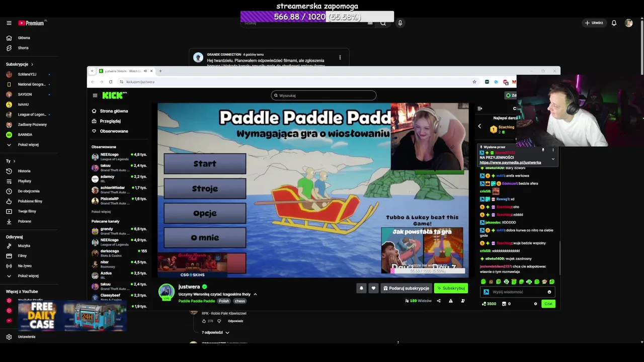Open new tab in browser window
644x362 pixels.
click(x=160, y=71)
